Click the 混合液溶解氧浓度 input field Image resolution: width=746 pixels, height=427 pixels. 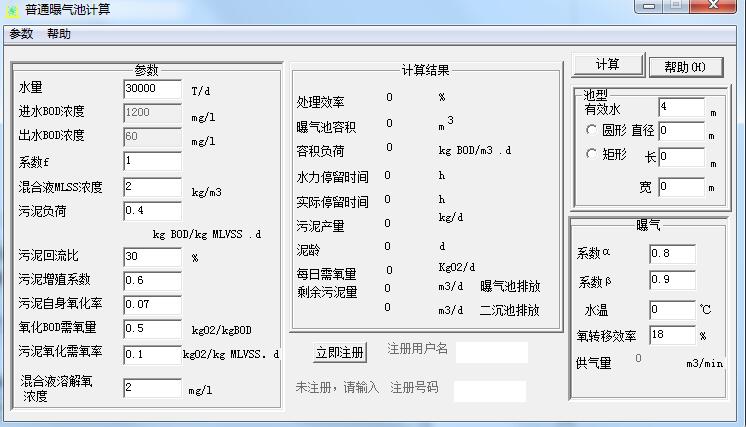coord(152,388)
